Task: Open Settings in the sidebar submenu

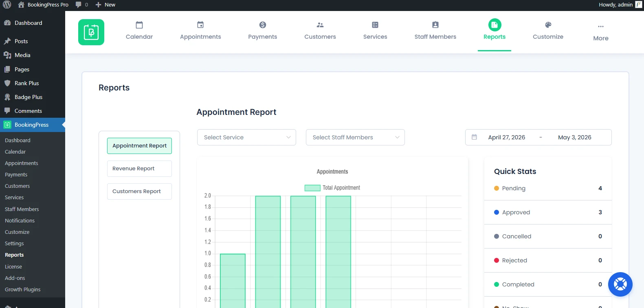Action: pos(14,243)
